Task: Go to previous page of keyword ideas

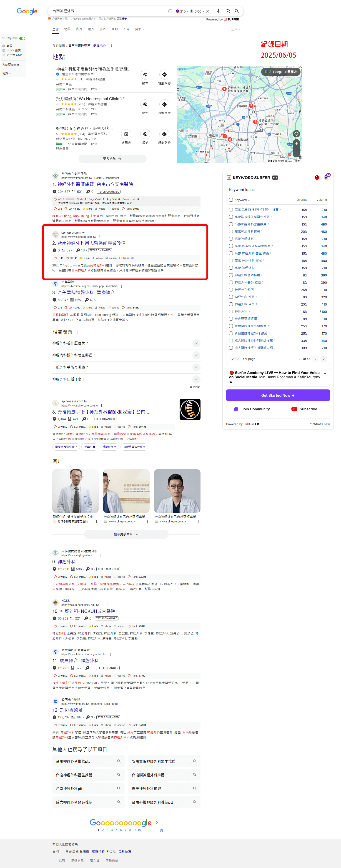Action: coord(315,359)
